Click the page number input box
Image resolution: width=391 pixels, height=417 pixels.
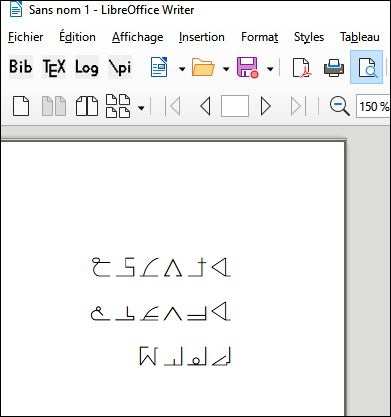[235, 106]
